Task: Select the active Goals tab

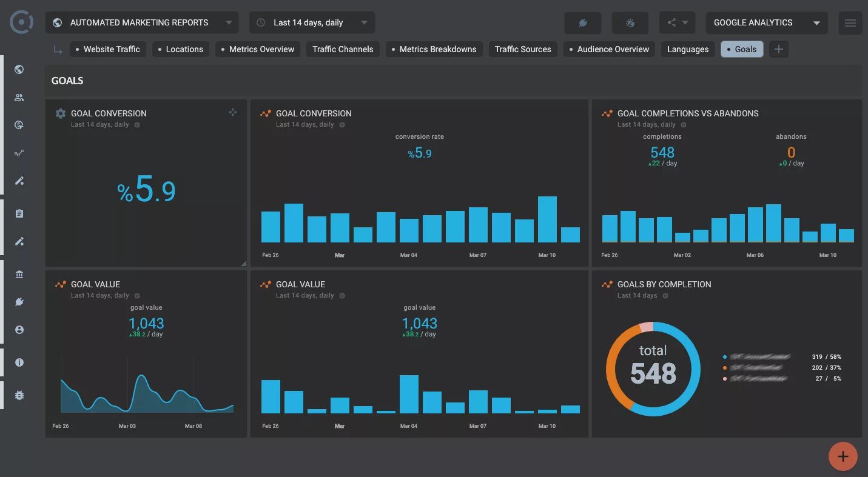Action: [742, 49]
